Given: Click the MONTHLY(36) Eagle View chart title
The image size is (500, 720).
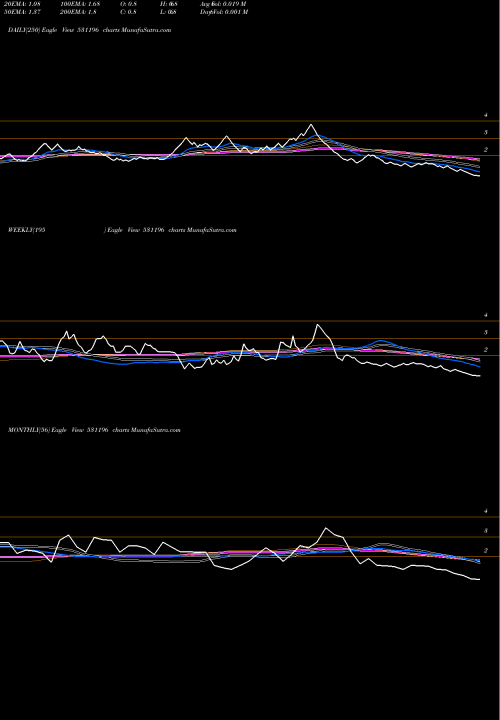Looking at the screenshot, I should pyautogui.click(x=94, y=430).
